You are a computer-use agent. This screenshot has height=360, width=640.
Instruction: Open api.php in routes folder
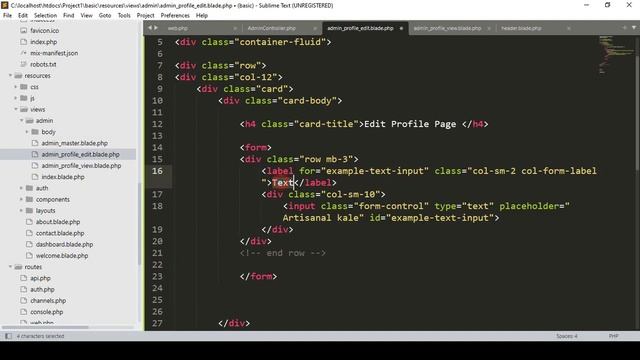point(40,278)
